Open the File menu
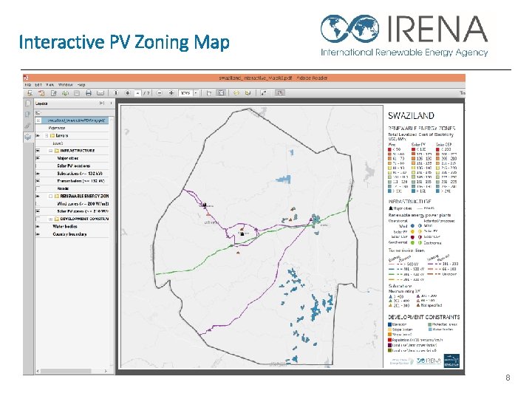The width and height of the screenshot is (532, 399). tap(28, 85)
